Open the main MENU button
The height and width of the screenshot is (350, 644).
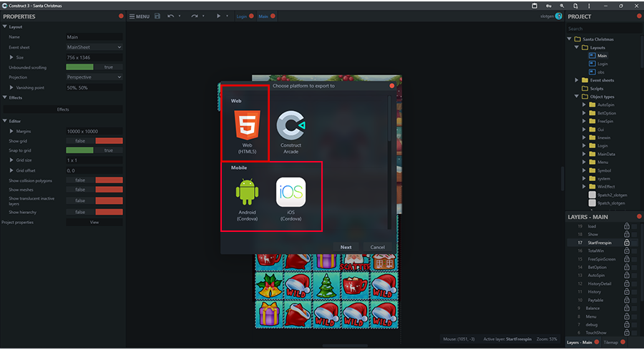click(x=140, y=16)
